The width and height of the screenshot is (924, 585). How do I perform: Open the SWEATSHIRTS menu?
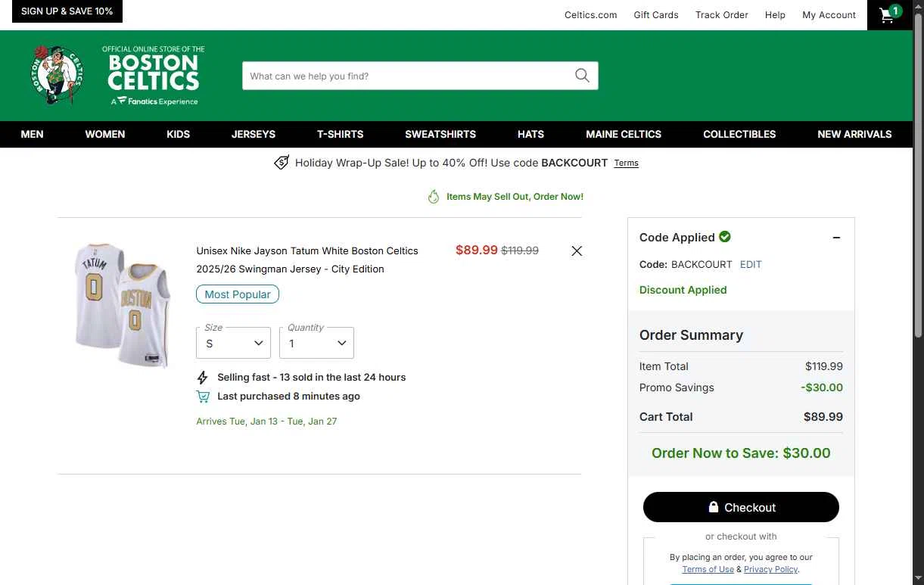(440, 134)
